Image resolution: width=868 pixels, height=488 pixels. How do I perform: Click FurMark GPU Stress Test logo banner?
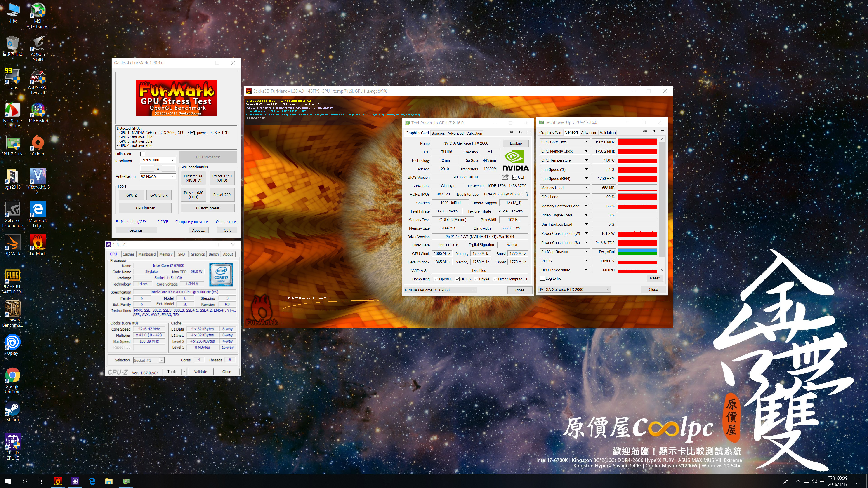coord(176,98)
